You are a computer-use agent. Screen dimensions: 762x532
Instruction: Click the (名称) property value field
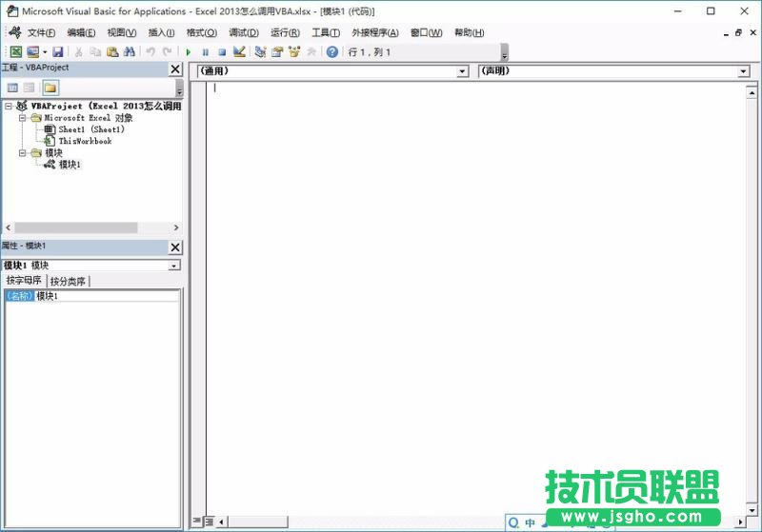click(107, 296)
